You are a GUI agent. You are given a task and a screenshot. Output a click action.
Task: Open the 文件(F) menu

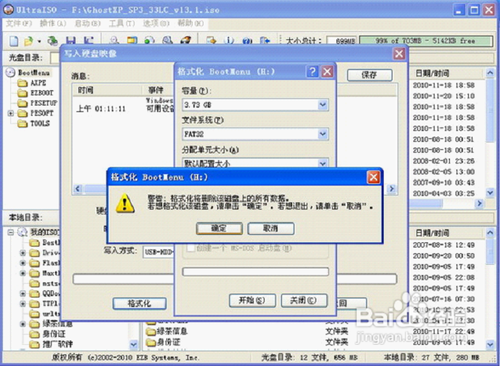point(19,23)
